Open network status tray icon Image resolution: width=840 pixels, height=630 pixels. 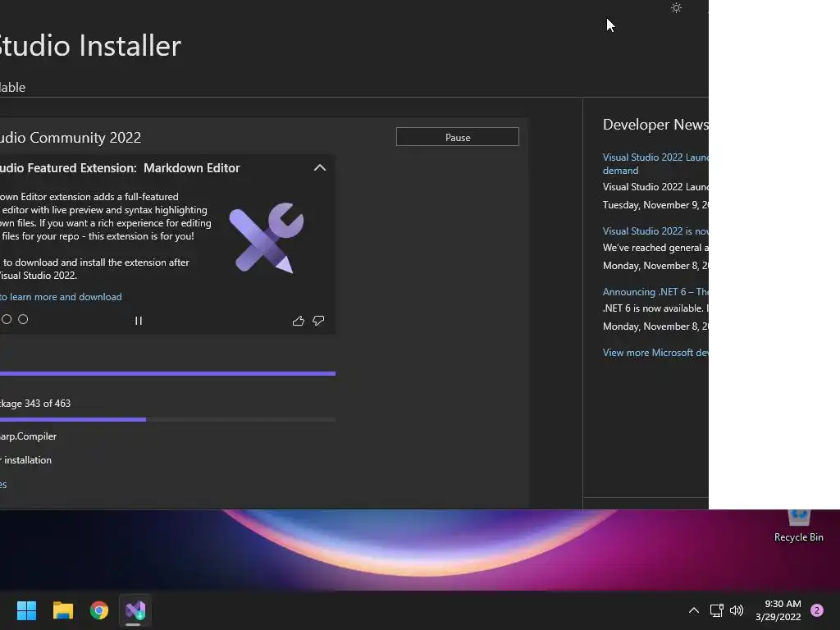[x=716, y=610]
